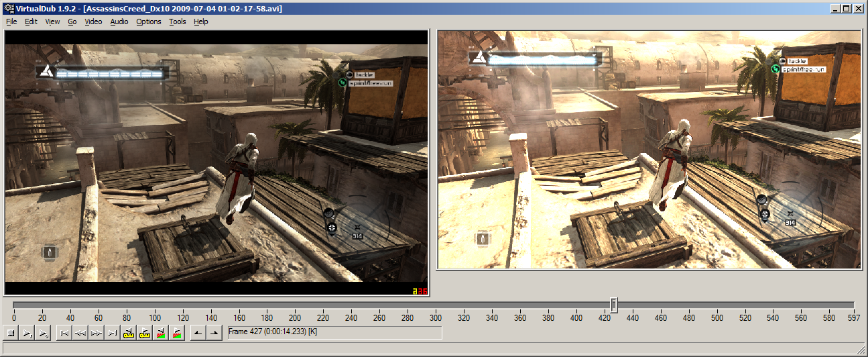This screenshot has height=357, width=868.
Task: Start input playback
Action: (27, 333)
